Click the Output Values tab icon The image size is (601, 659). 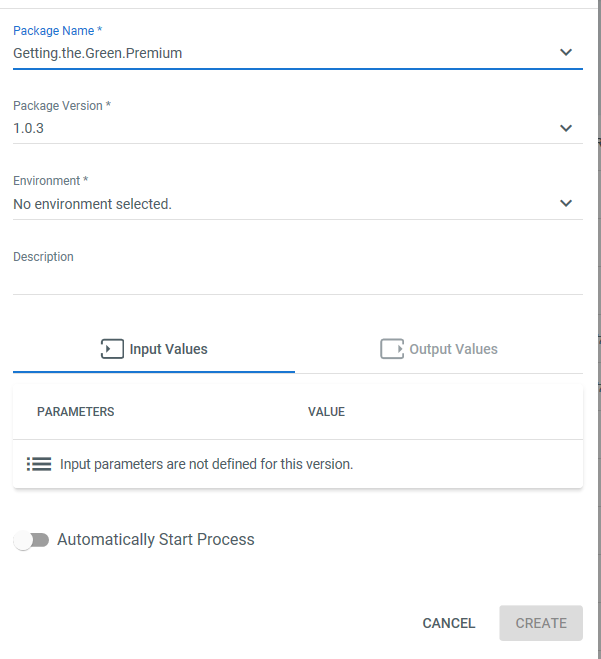[391, 349]
